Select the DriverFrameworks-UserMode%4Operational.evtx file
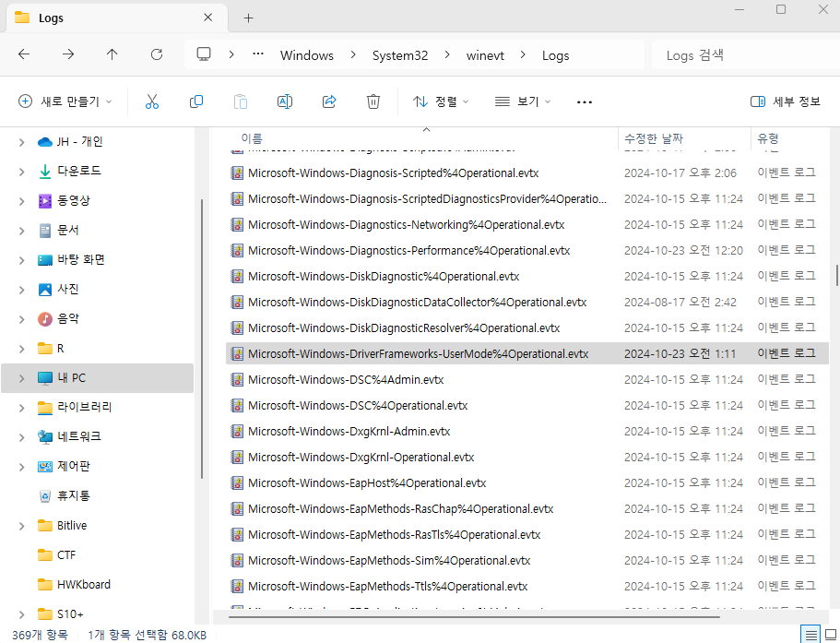The height and width of the screenshot is (643, 840). 527,353
